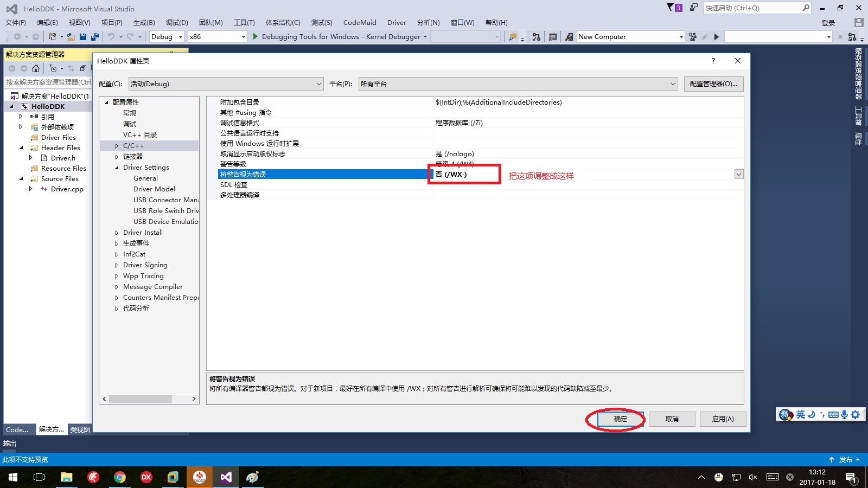Select VC++ 目录 in property tree

tap(140, 135)
